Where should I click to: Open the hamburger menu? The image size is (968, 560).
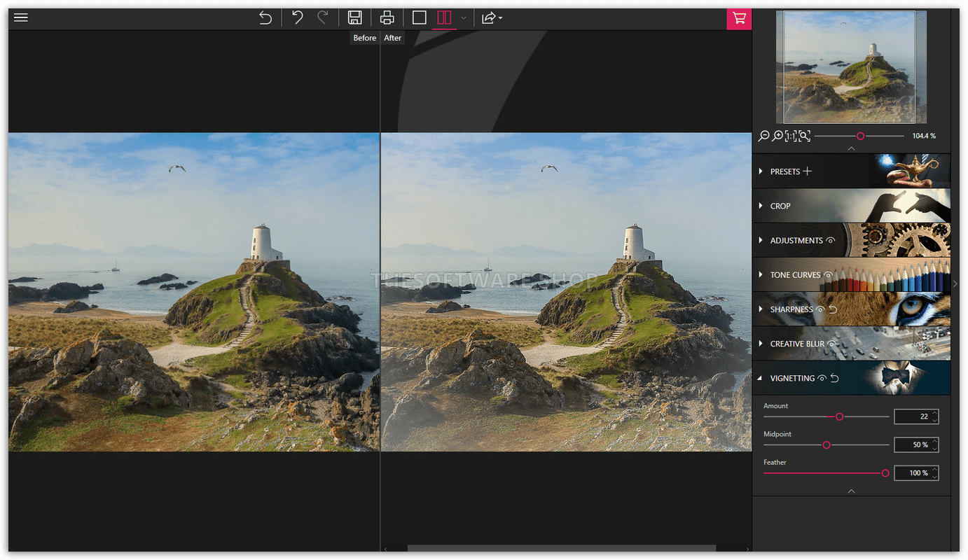pos(20,17)
